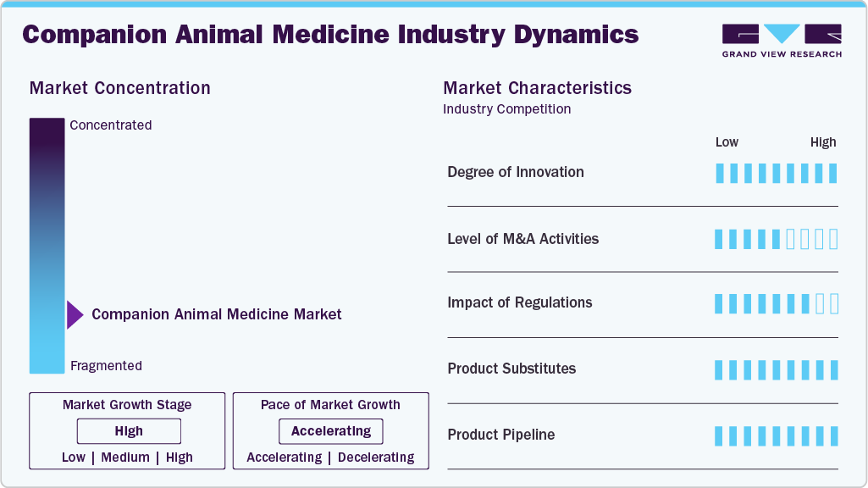Select the Accelerating pace box
This screenshot has width=868, height=488.
pyautogui.click(x=331, y=431)
